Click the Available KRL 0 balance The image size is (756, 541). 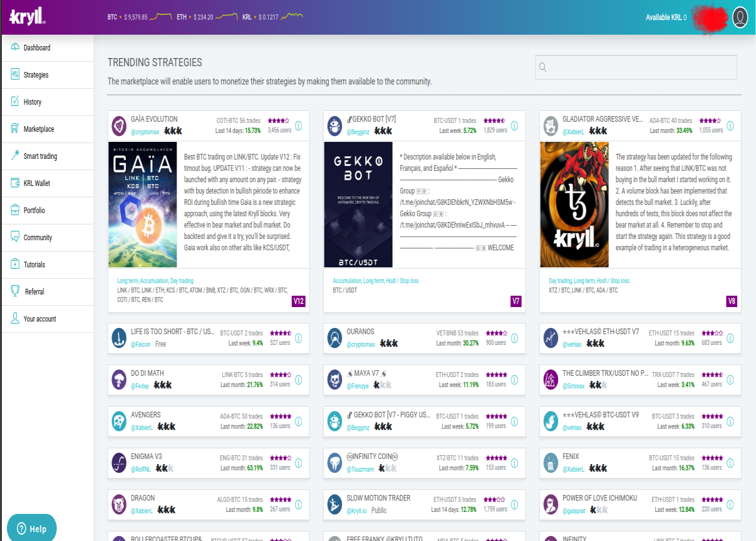click(x=667, y=18)
